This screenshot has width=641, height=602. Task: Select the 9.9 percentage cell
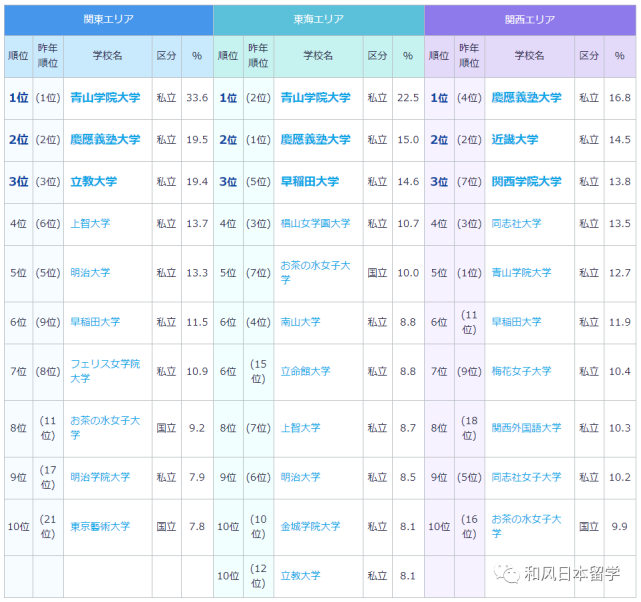[x=620, y=527]
